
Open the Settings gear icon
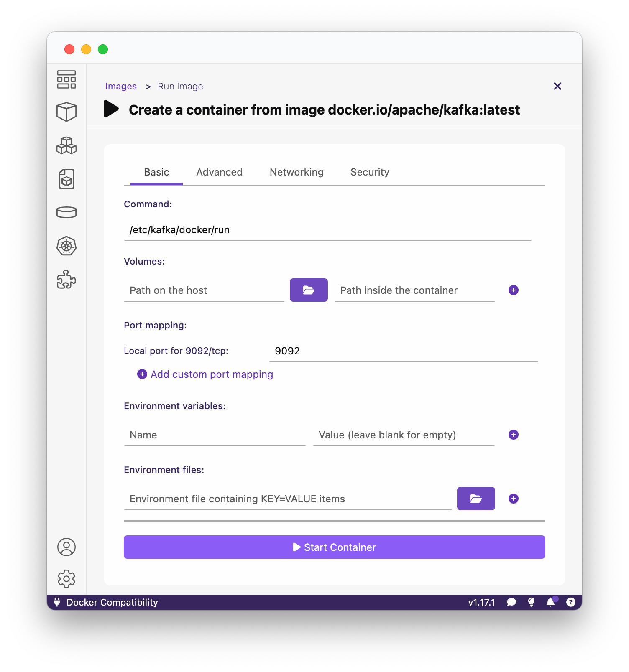[66, 579]
